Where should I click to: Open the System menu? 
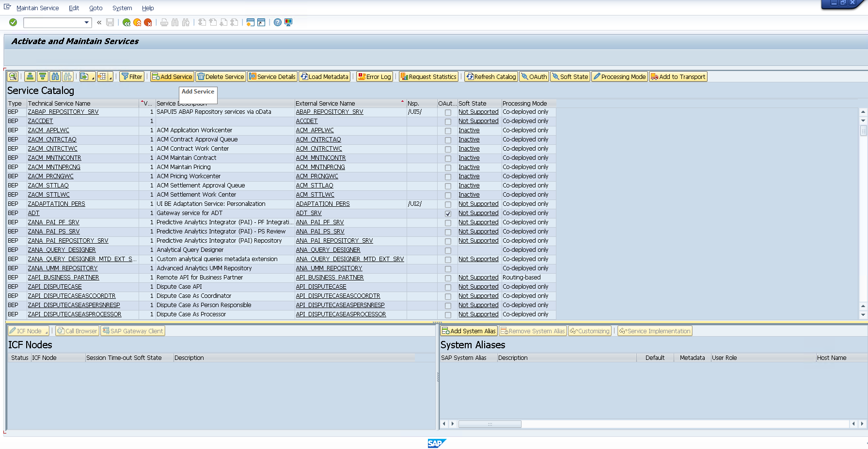pyautogui.click(x=122, y=8)
